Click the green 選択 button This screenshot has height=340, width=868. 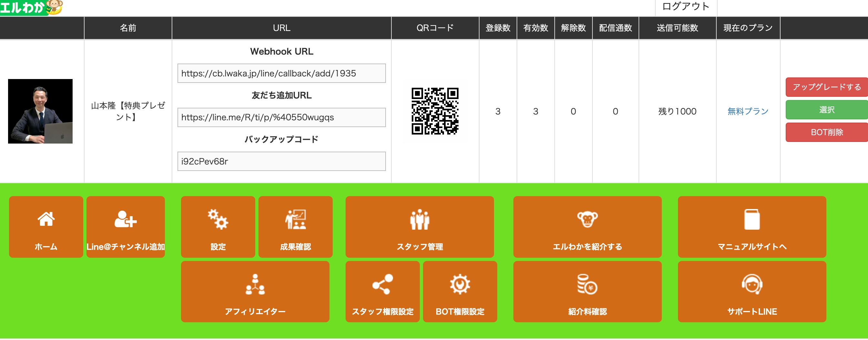pos(827,109)
